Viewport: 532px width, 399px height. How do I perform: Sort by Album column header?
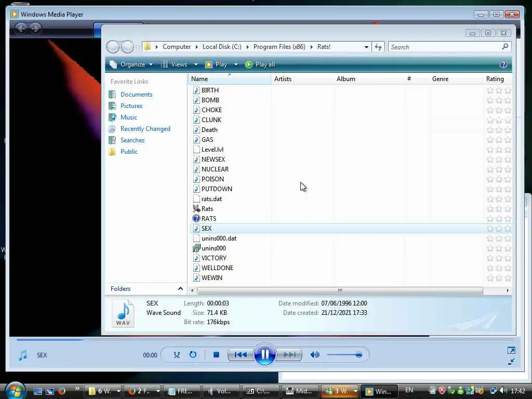coord(369,79)
